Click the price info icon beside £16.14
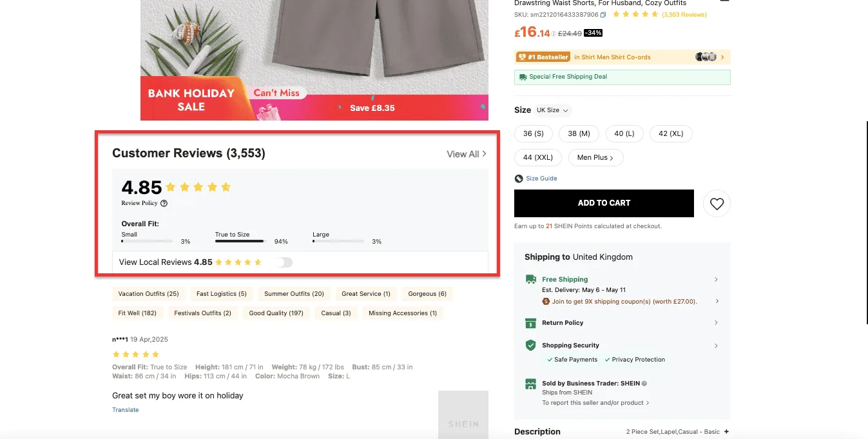The image size is (868, 439). 554,34
